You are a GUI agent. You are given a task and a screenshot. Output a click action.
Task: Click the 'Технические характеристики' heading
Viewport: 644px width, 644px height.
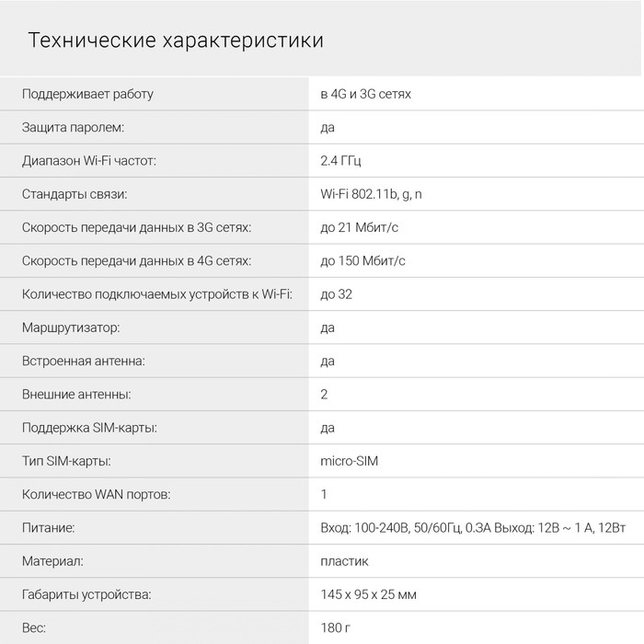click(x=176, y=40)
